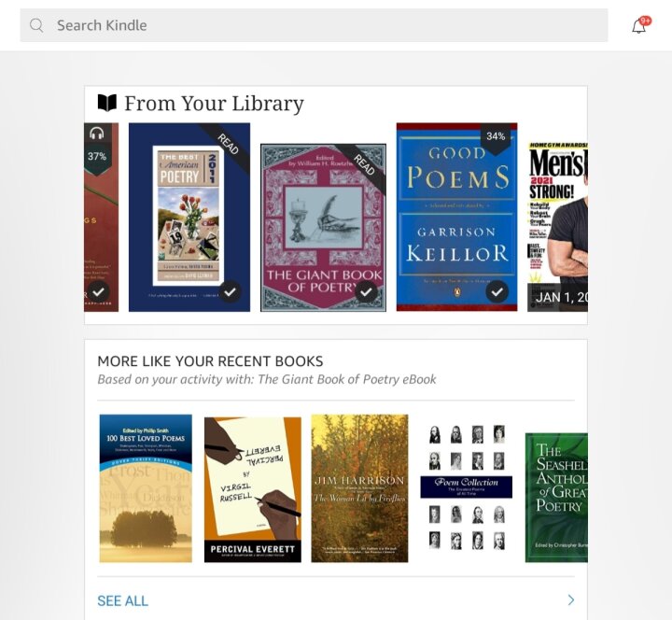Click the open book library icon
Screen dimensions: 672x620
106,103
